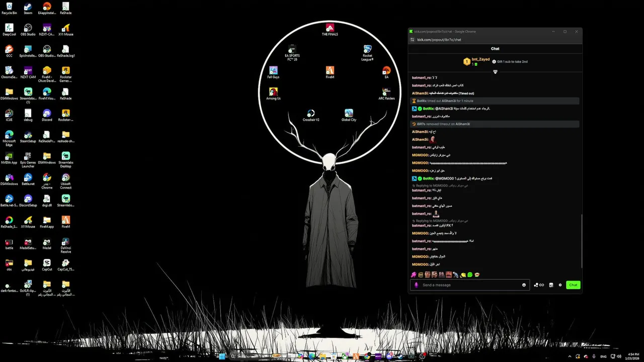Open the X11 Mouse desktop shortcut
Screen dimensions: 644x362
[66, 30]
